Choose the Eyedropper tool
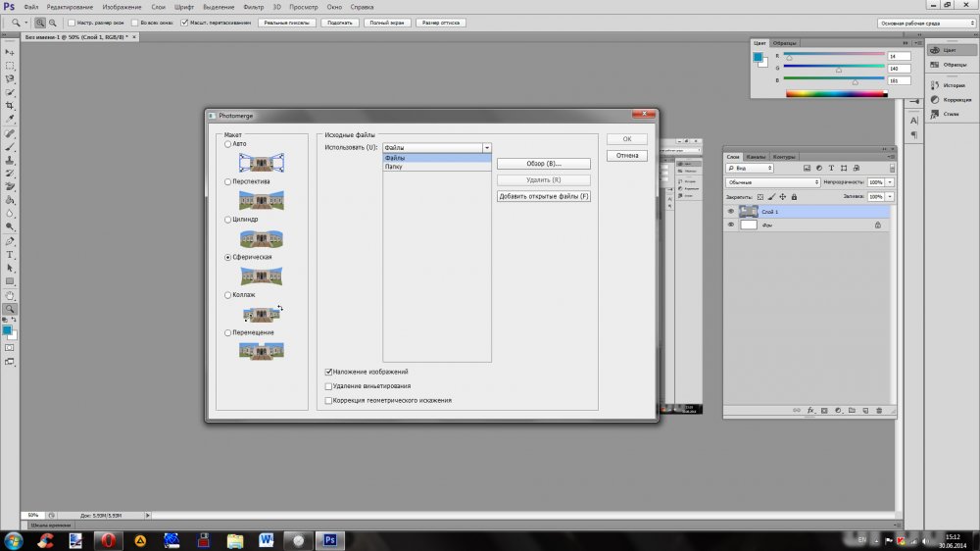Viewport: 980px width, 551px height. (x=10, y=119)
